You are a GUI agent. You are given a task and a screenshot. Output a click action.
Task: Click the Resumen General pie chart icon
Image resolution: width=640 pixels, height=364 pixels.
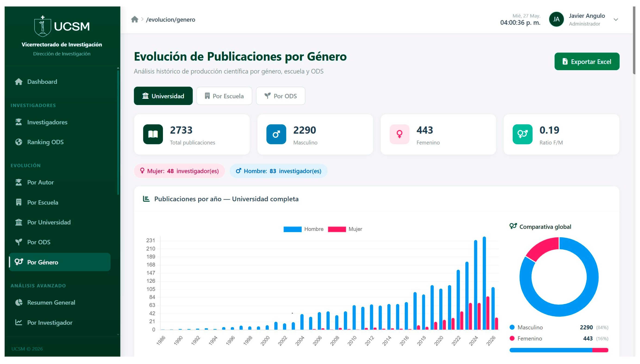[x=19, y=302]
